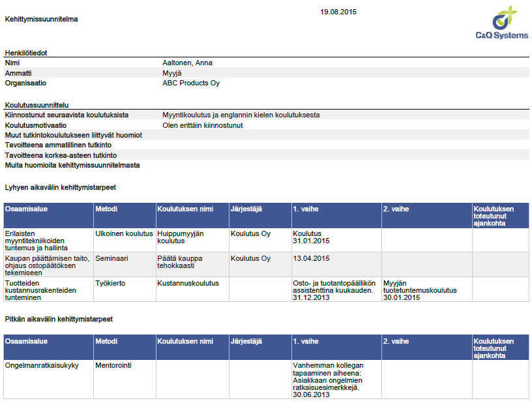Click the Kehittymissuunnitelma title
This screenshot has width=532, height=403.
41,20
